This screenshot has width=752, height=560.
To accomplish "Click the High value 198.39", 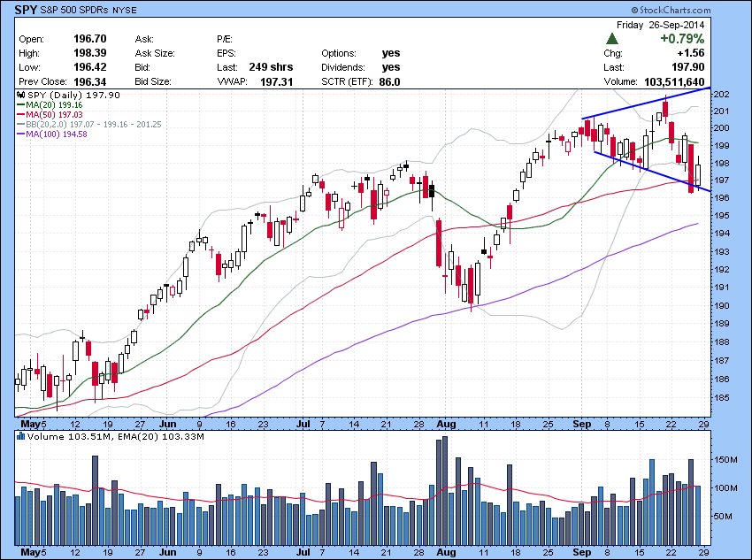I will point(89,53).
